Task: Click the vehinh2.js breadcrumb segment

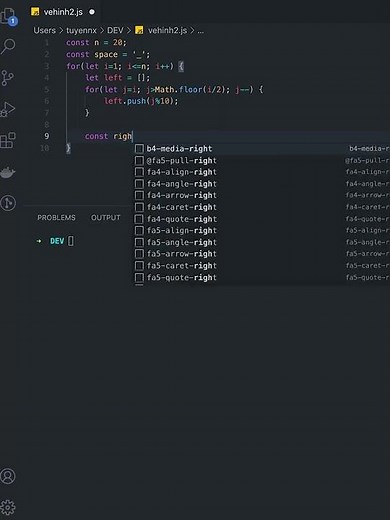Action: pyautogui.click(x=167, y=30)
